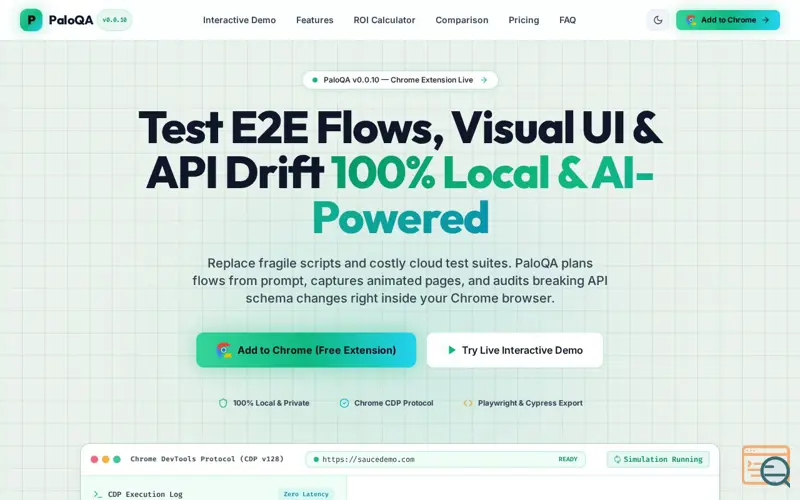The image size is (800, 500).
Task: Click the arrow in the Chrome Extension Live pill
Action: [x=484, y=80]
